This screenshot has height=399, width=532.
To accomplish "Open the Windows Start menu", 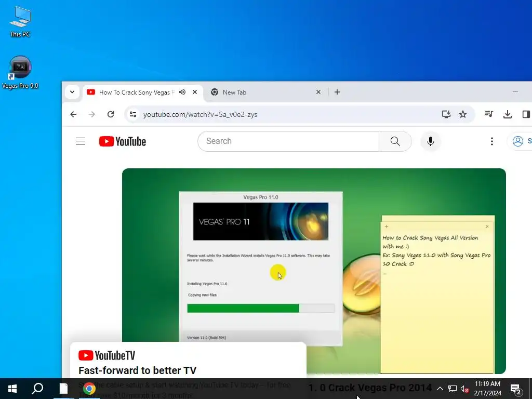I will click(x=12, y=389).
